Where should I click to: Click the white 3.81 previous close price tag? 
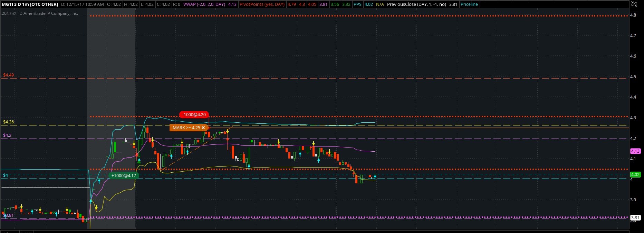(635, 217)
